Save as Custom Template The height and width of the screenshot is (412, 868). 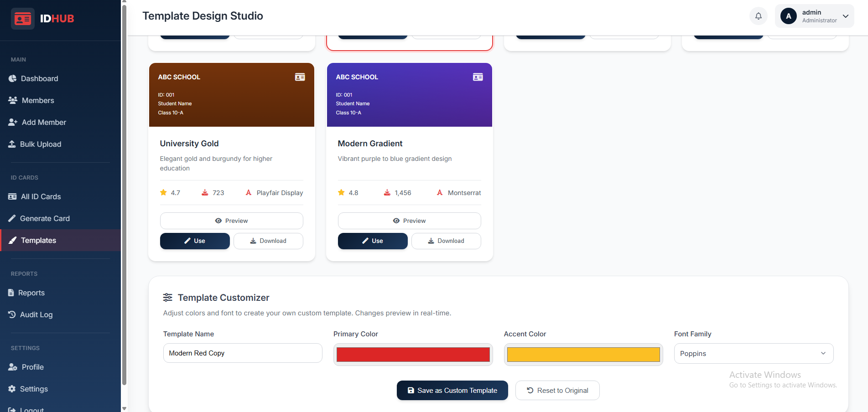click(x=452, y=391)
